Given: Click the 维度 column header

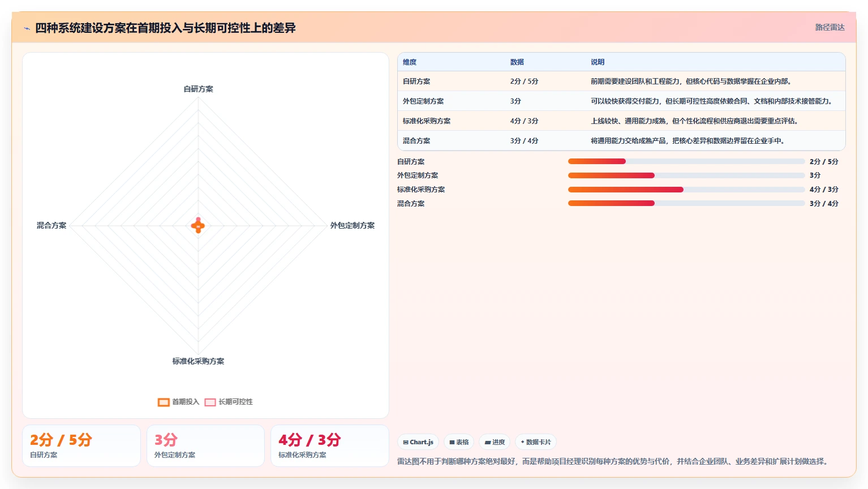Looking at the screenshot, I should [x=410, y=62].
